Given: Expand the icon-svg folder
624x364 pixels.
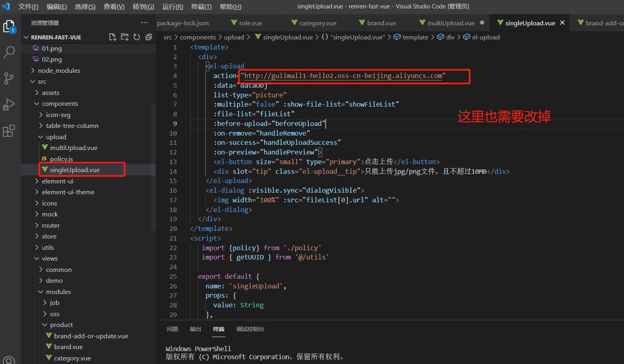Looking at the screenshot, I should (x=58, y=115).
